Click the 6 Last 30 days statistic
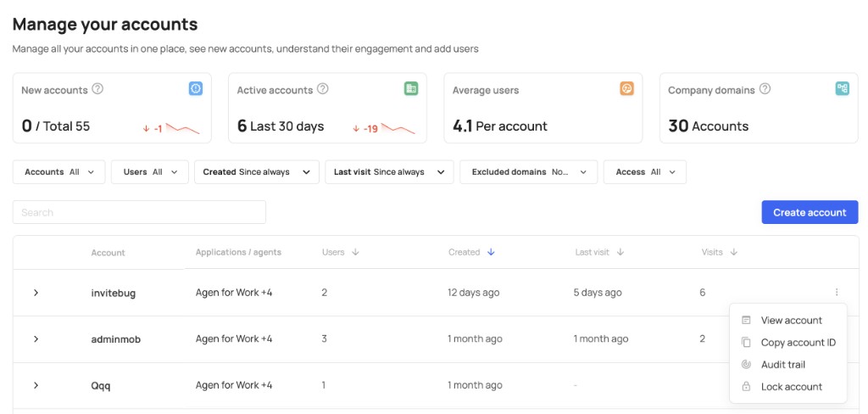 (280, 126)
